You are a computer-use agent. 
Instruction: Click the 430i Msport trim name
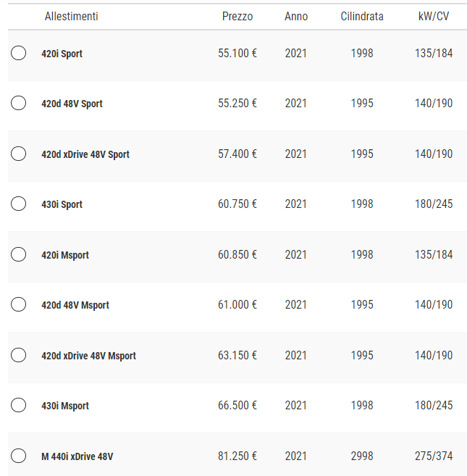(65, 406)
